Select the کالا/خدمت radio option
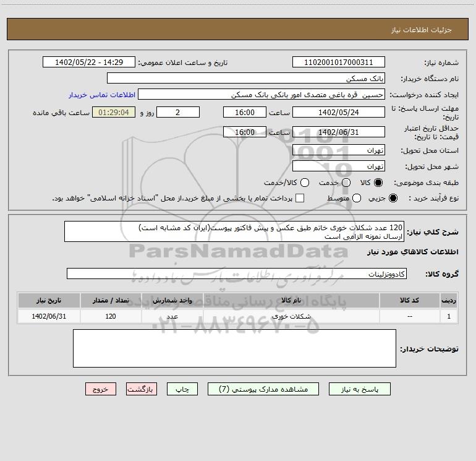 [x=305, y=183]
